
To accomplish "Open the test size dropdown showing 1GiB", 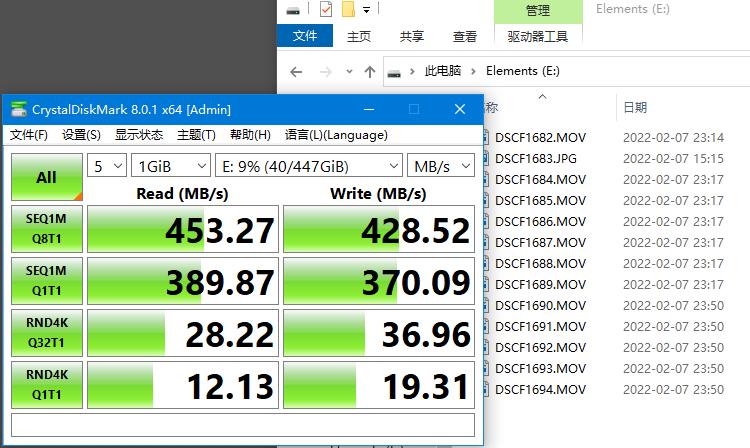I will pyautogui.click(x=171, y=166).
